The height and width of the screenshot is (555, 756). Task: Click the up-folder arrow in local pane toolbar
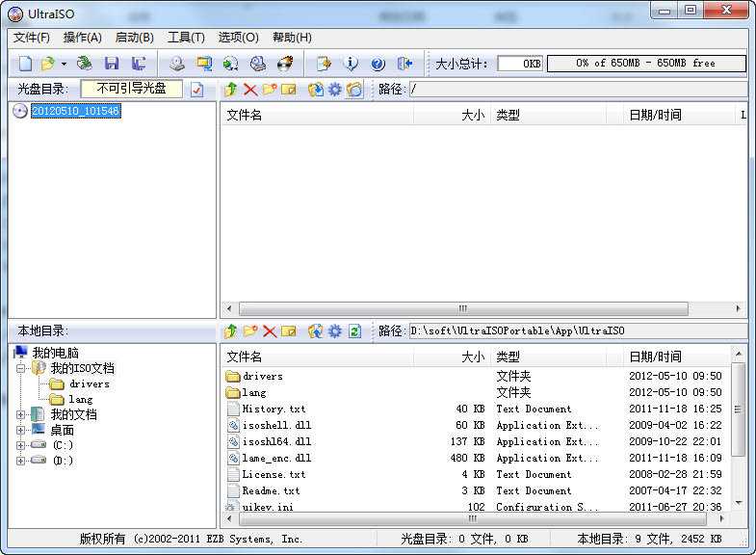230,331
